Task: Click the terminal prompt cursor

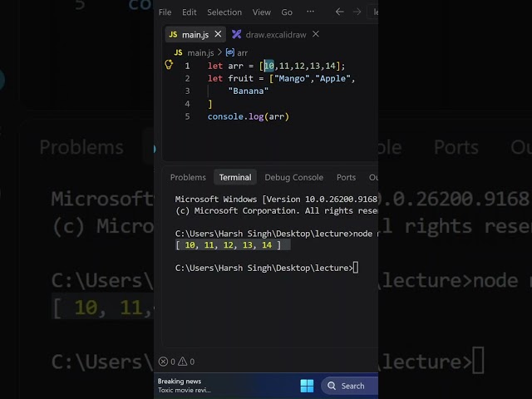Action: point(356,268)
